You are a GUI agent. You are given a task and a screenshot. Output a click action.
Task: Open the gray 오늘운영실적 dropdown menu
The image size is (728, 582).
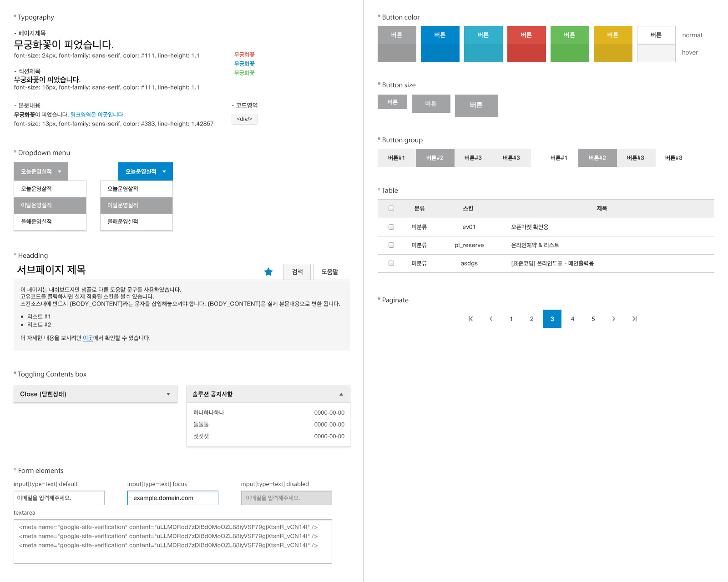[40, 171]
